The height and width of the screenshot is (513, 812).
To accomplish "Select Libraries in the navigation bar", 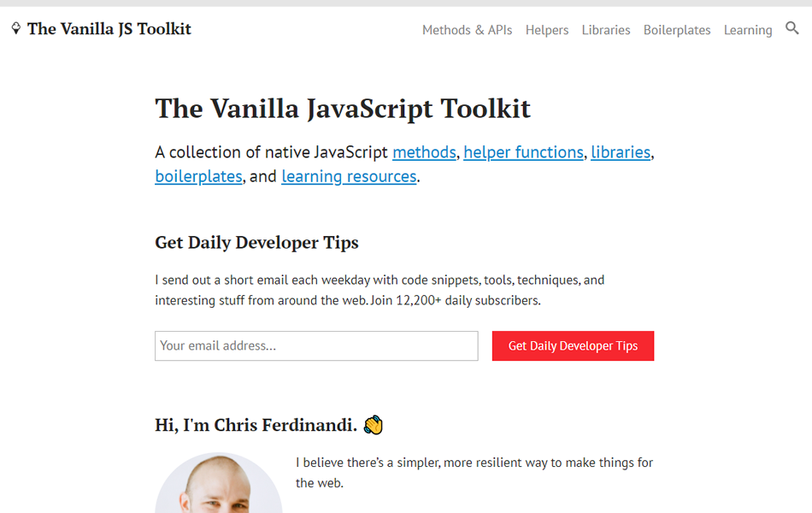I will pyautogui.click(x=605, y=30).
